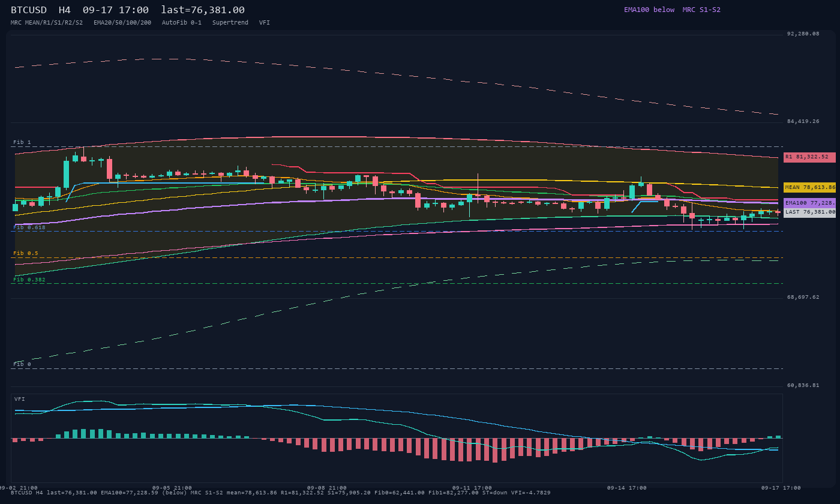840x504 pixels.
Task: Click the Fib 0 level label
Action: 22,364
